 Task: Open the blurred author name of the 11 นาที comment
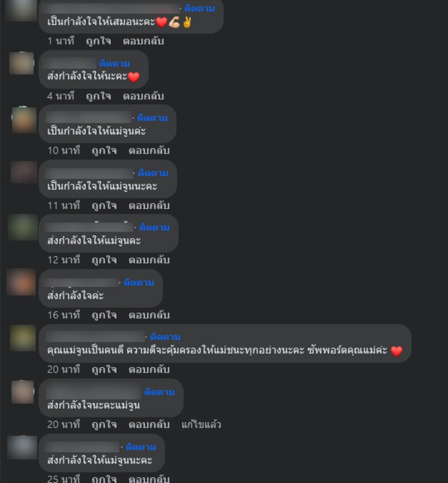tap(89, 173)
